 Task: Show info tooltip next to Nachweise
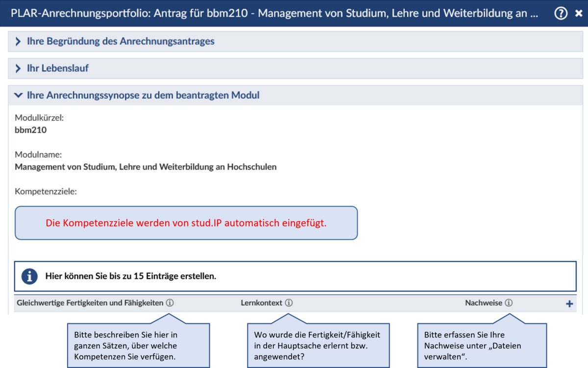(x=509, y=303)
